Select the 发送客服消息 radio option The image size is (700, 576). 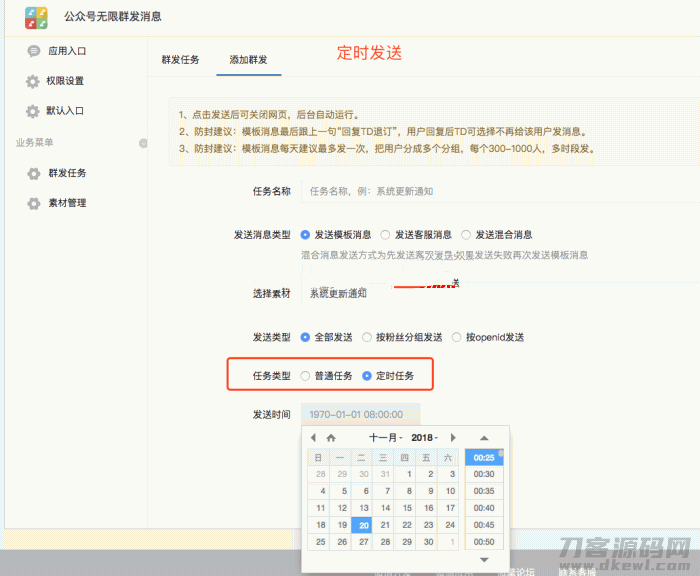[x=386, y=235]
